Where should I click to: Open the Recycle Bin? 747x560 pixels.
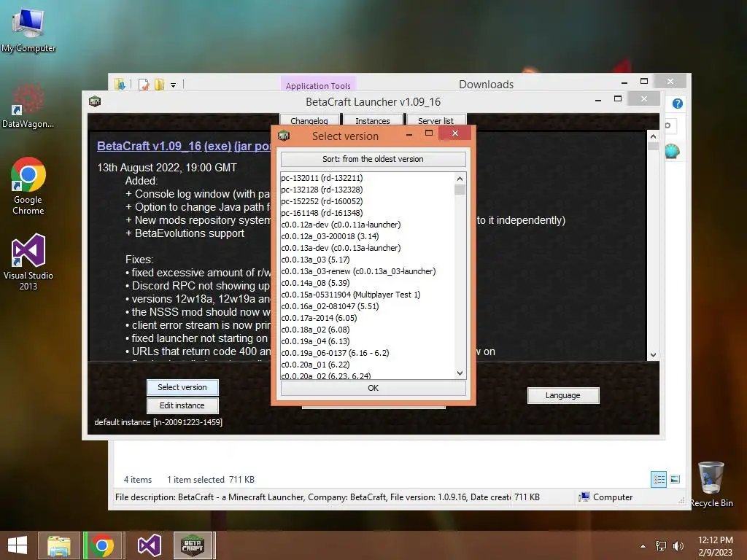[711, 484]
